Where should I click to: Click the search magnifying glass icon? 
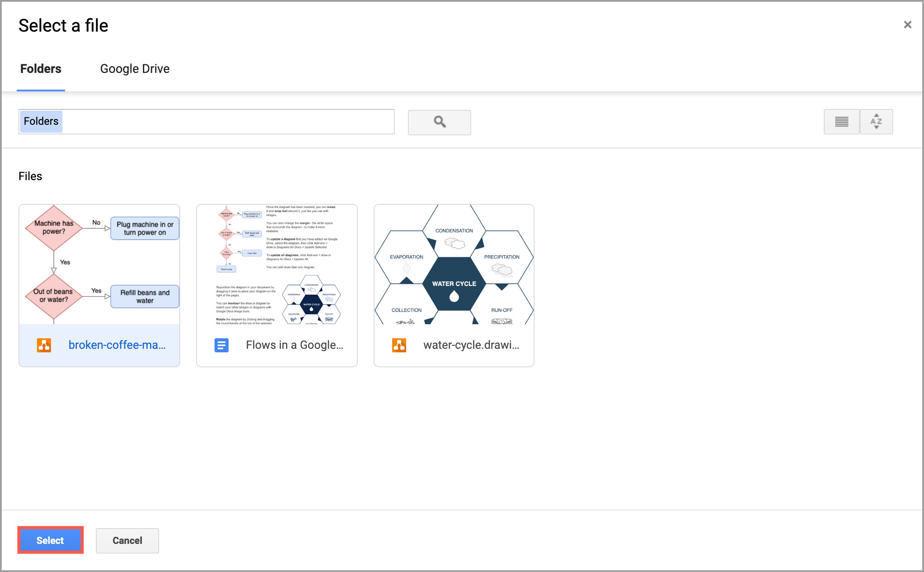[x=439, y=121]
